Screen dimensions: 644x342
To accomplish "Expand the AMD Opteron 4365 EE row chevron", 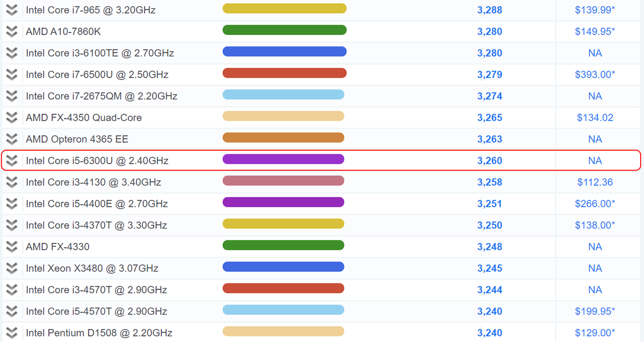I will coord(12,139).
